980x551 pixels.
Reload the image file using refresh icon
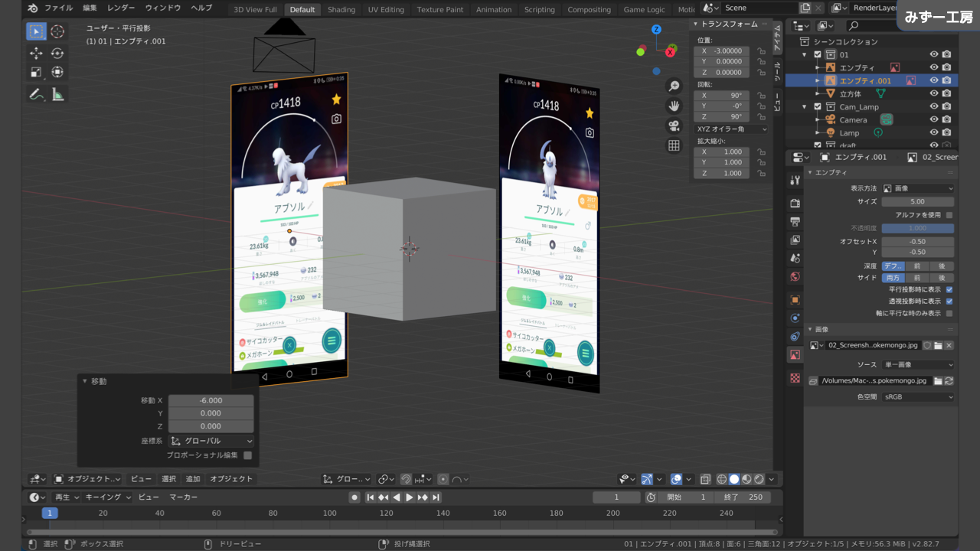(x=949, y=380)
